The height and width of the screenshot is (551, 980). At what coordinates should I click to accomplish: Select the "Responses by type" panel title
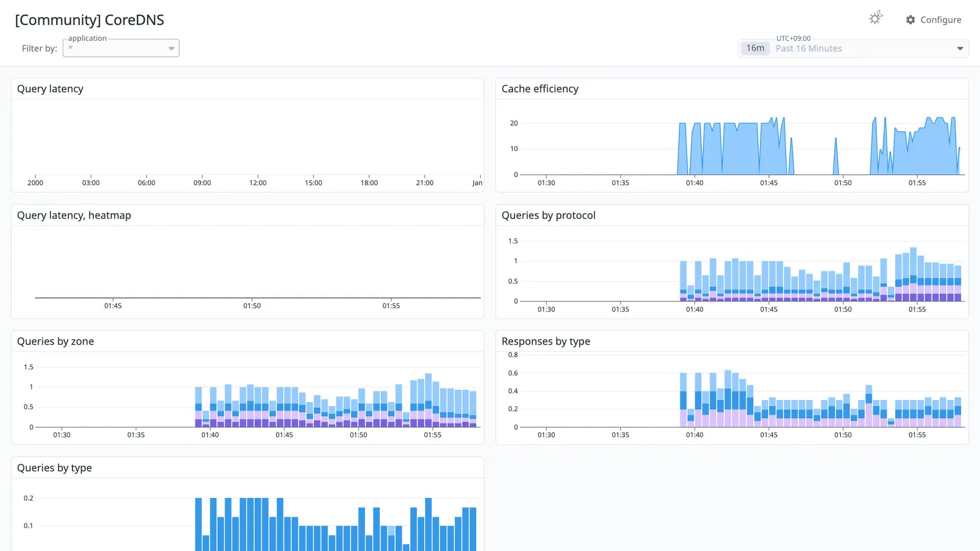click(x=546, y=341)
